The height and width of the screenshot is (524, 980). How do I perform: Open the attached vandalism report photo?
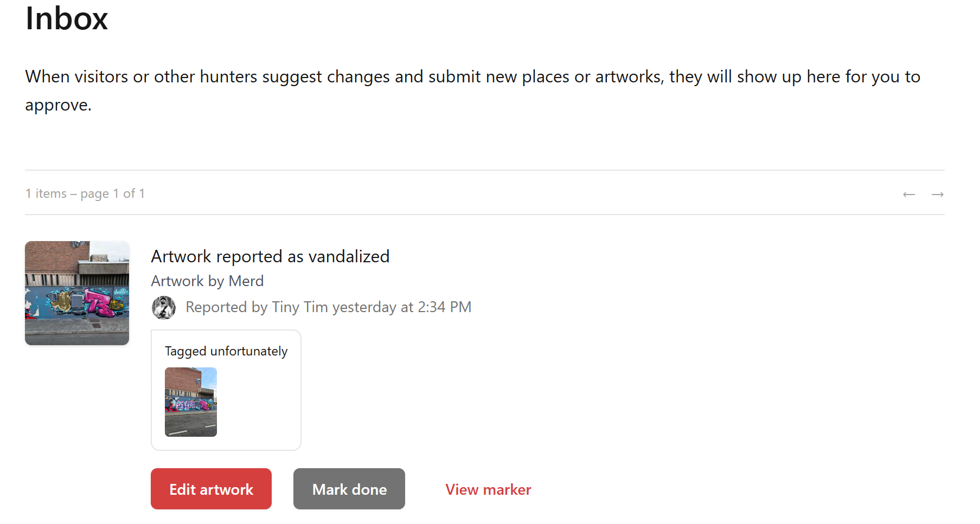(x=191, y=402)
